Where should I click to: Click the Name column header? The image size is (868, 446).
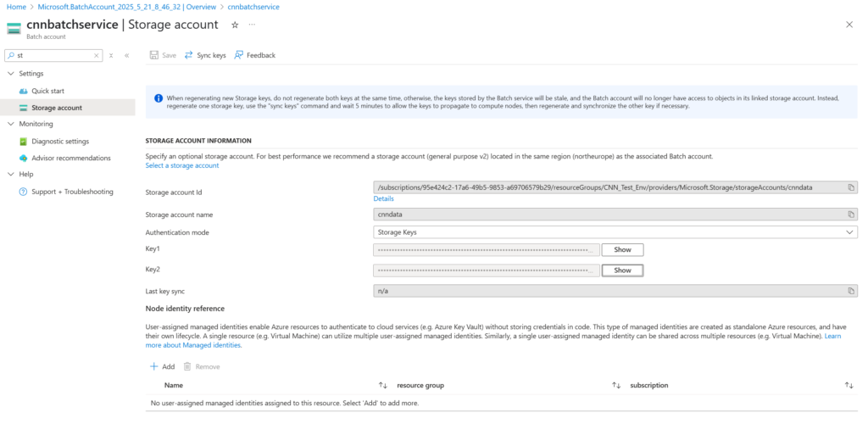pyautogui.click(x=173, y=385)
